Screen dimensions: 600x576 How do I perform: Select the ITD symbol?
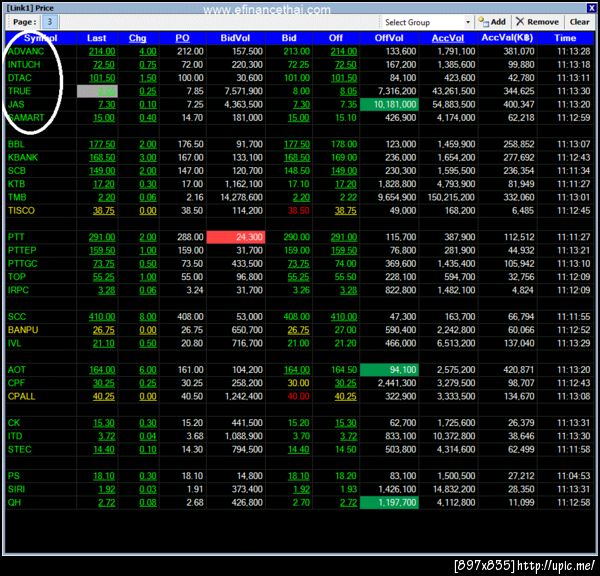(x=15, y=436)
